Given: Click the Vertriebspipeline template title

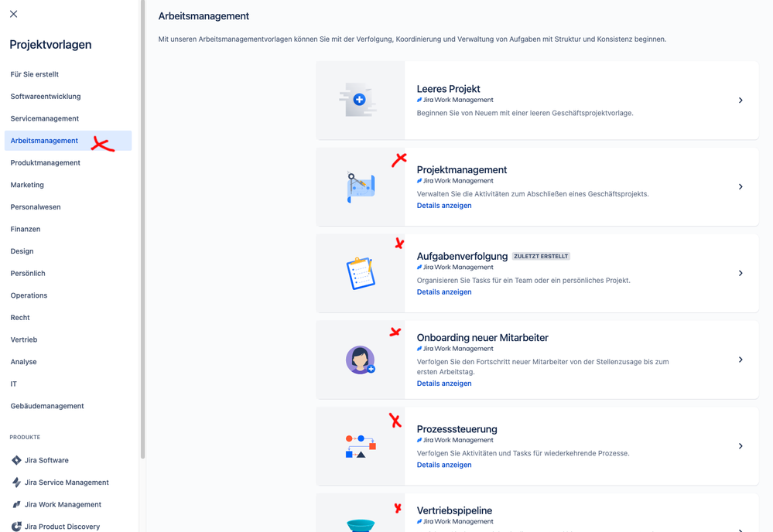Looking at the screenshot, I should pos(454,511).
